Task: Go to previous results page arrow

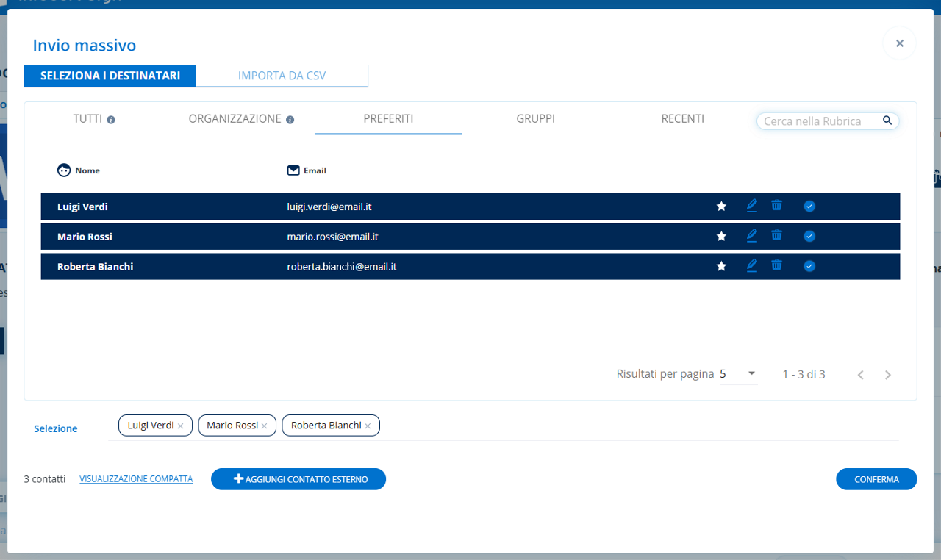Action: click(x=860, y=375)
